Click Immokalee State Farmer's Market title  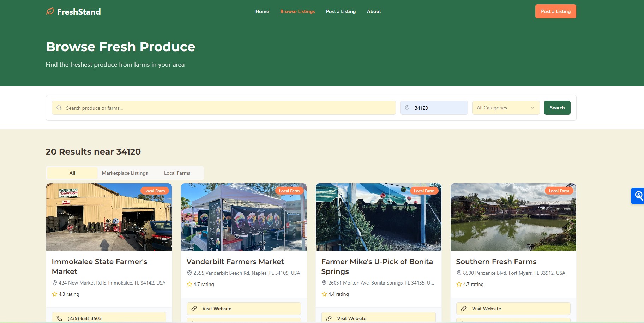[100, 267]
